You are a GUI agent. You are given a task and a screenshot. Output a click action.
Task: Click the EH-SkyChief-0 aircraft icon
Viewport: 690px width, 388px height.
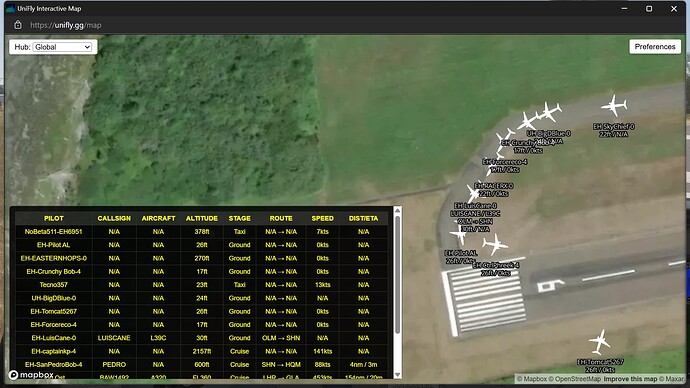[x=614, y=106]
